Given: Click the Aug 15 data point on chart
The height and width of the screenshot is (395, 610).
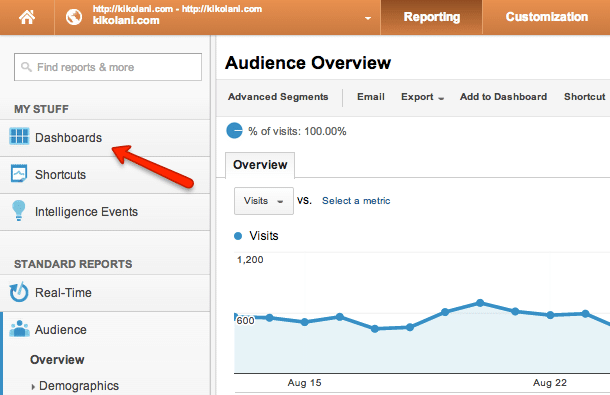Looking at the screenshot, I should click(305, 322).
